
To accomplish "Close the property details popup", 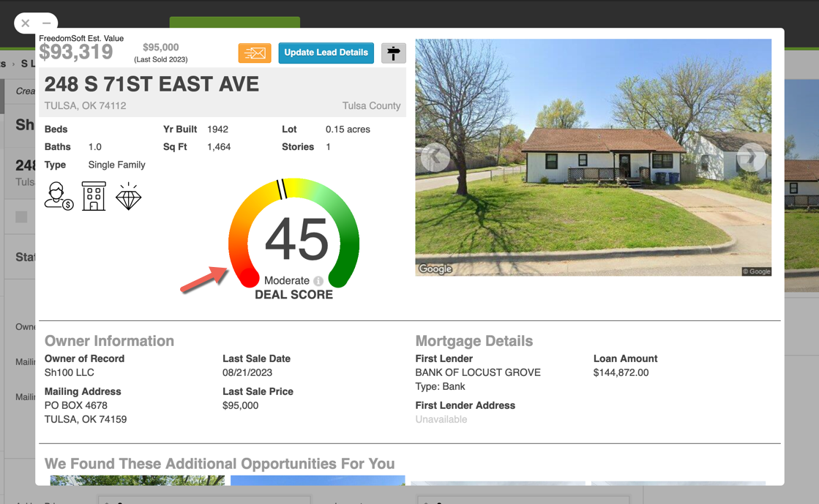I will click(25, 23).
